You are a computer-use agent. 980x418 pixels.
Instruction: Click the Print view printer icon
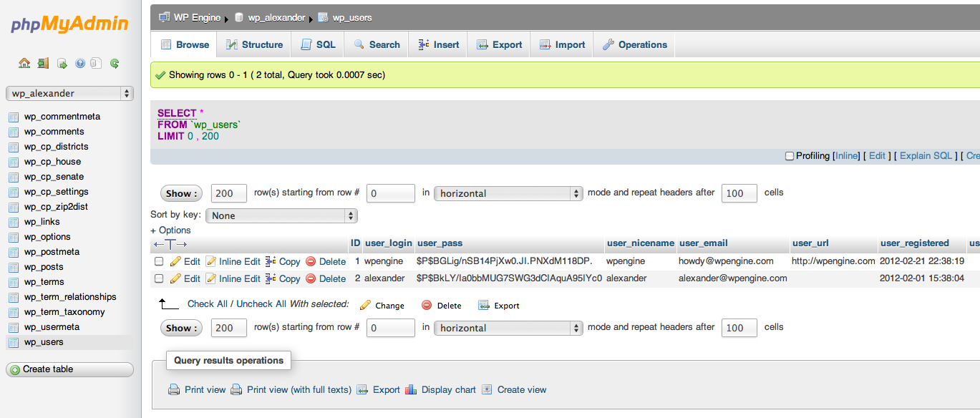174,390
